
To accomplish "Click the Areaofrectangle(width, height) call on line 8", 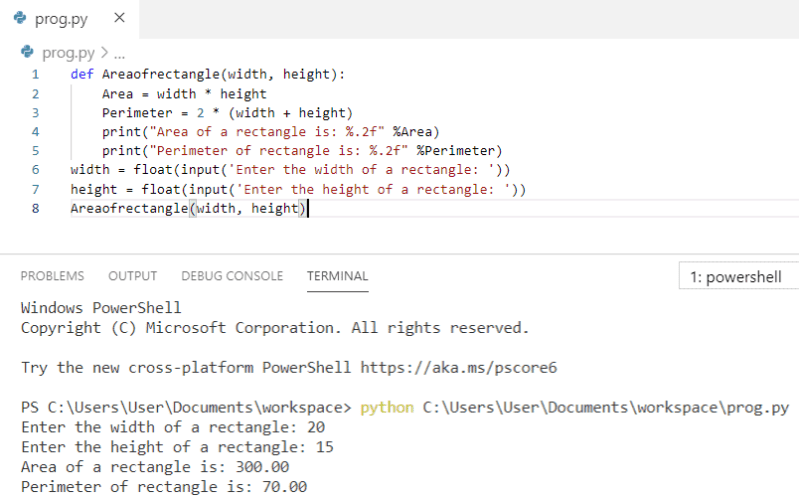I will pyautogui.click(x=189, y=208).
